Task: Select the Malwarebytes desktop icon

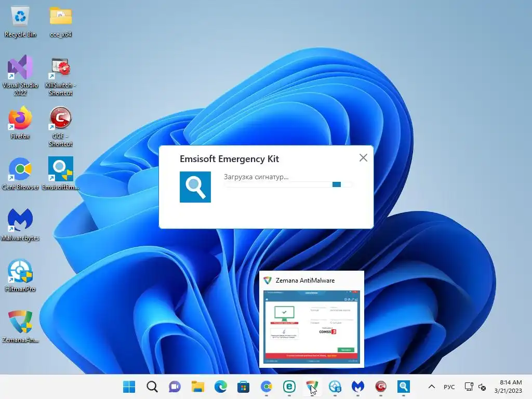Action: pos(20,224)
